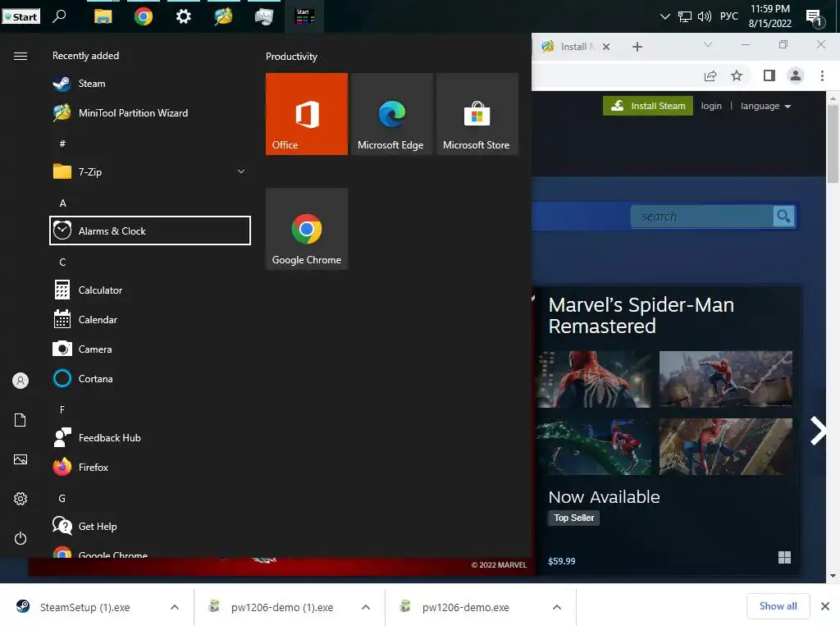Launch Firefox from the app list

(150, 467)
